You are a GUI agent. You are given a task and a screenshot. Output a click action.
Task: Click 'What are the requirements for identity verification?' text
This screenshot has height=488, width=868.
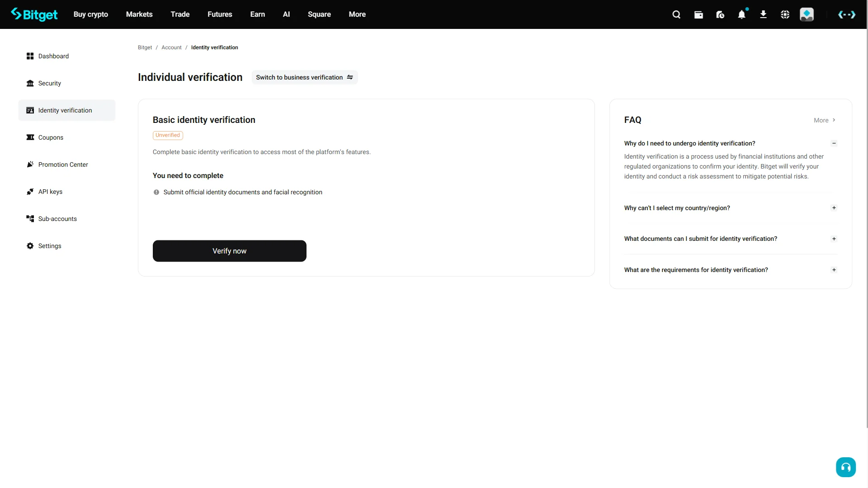click(696, 270)
